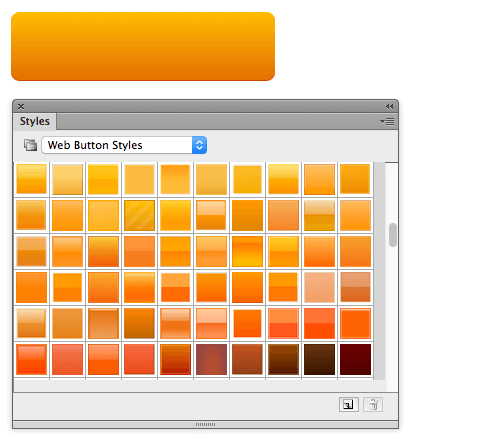Collapse panel with double-arrow icon
Image resolution: width=500 pixels, height=448 pixels.
click(389, 107)
